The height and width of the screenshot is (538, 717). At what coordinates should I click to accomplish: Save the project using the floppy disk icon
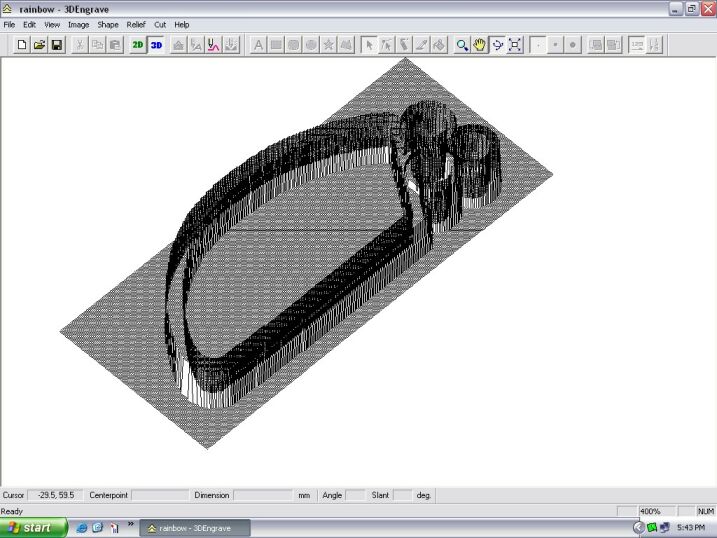56,45
